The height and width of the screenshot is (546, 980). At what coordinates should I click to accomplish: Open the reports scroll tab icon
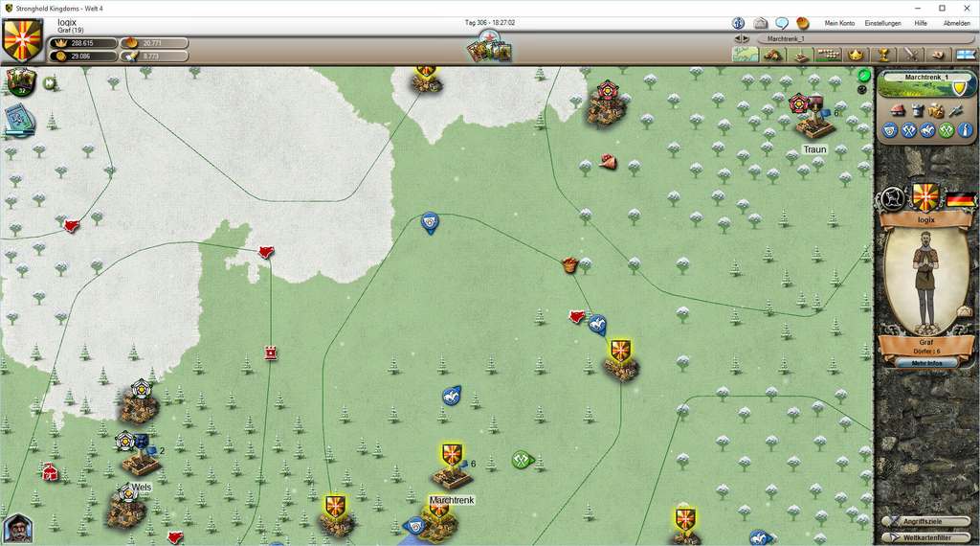(938, 55)
